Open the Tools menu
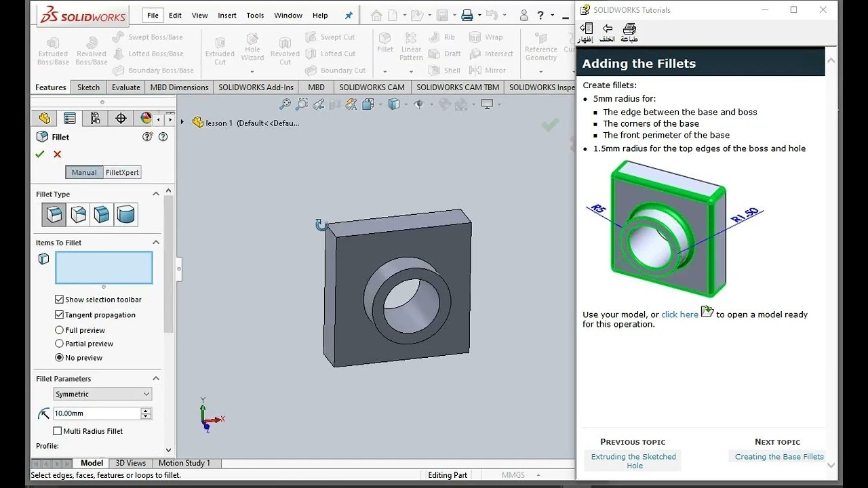 (x=255, y=16)
